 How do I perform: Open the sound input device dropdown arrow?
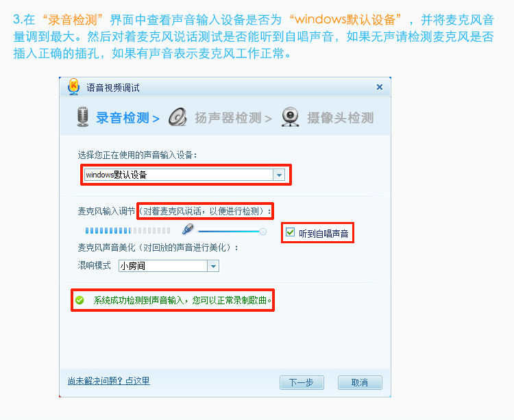[x=279, y=175]
